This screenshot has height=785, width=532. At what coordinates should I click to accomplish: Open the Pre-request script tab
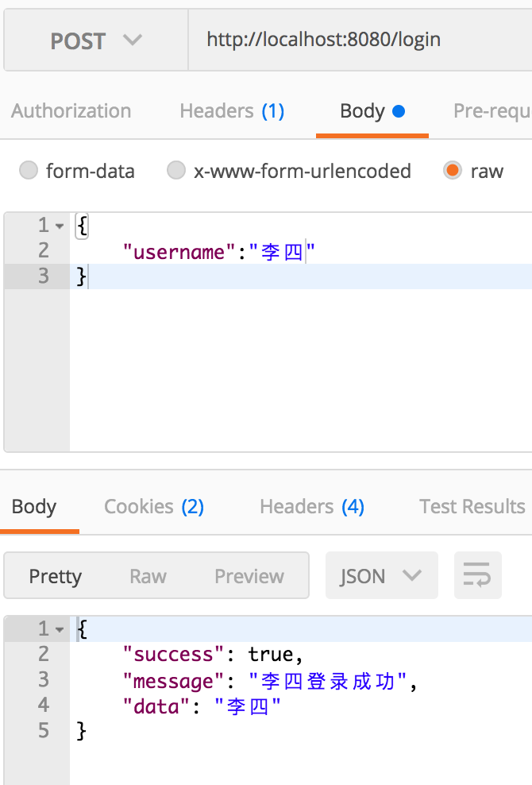492,111
